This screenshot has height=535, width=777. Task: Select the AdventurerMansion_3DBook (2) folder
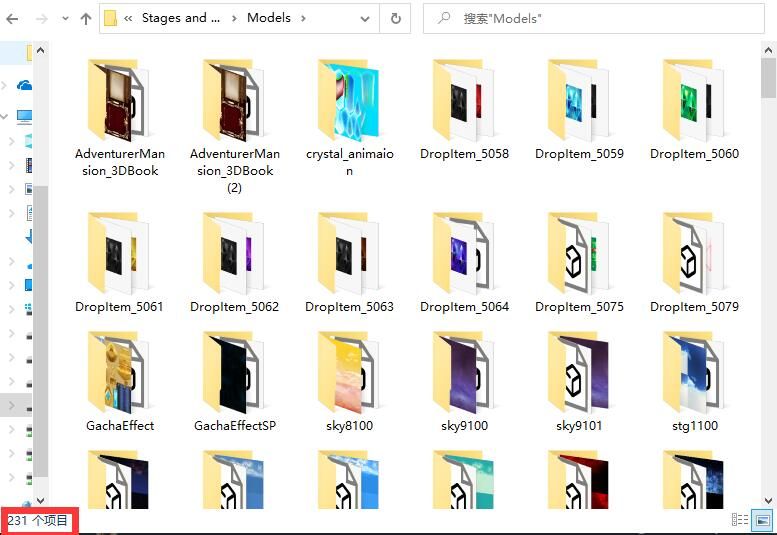(x=234, y=126)
